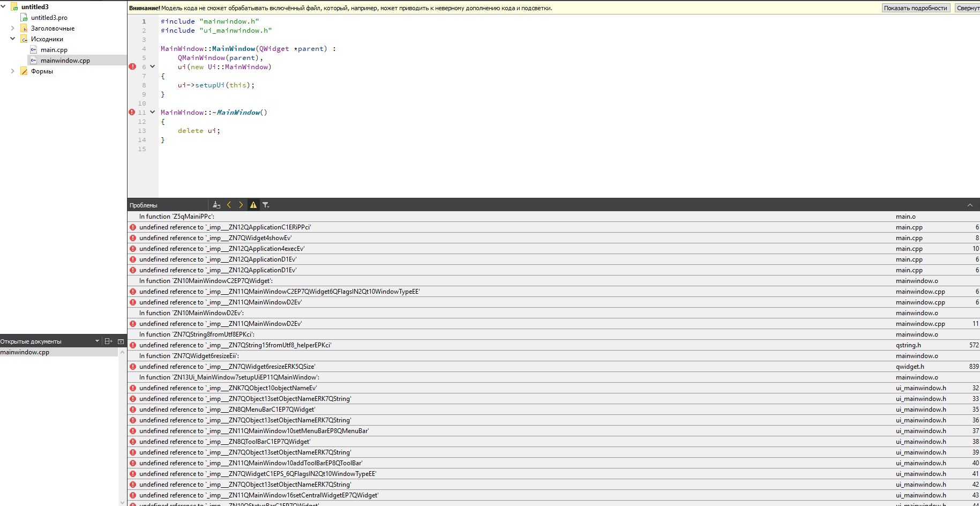Click error marker icon on line 6
This screenshot has height=506, width=980.
click(x=132, y=67)
